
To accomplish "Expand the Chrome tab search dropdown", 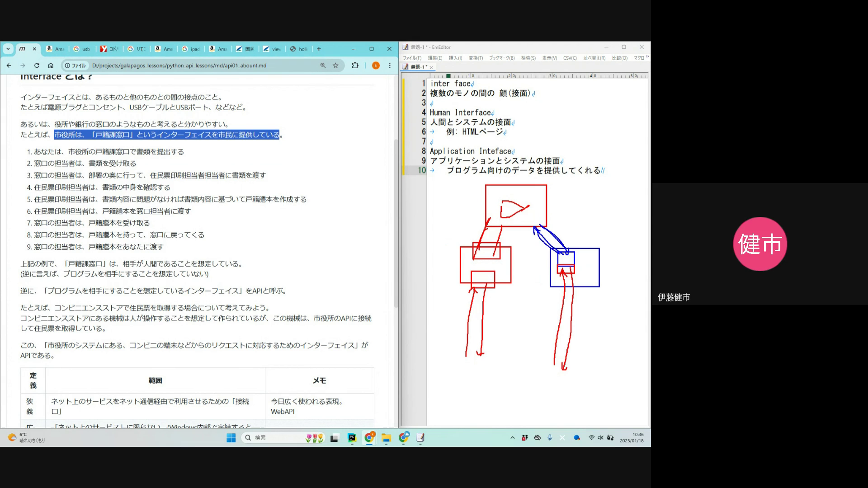I will [8, 49].
